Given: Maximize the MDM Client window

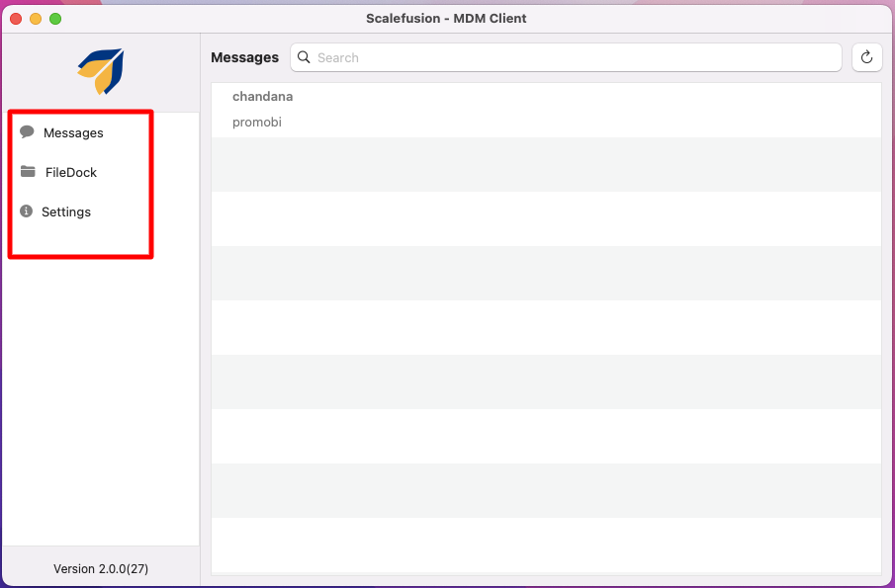Looking at the screenshot, I should 55,19.
